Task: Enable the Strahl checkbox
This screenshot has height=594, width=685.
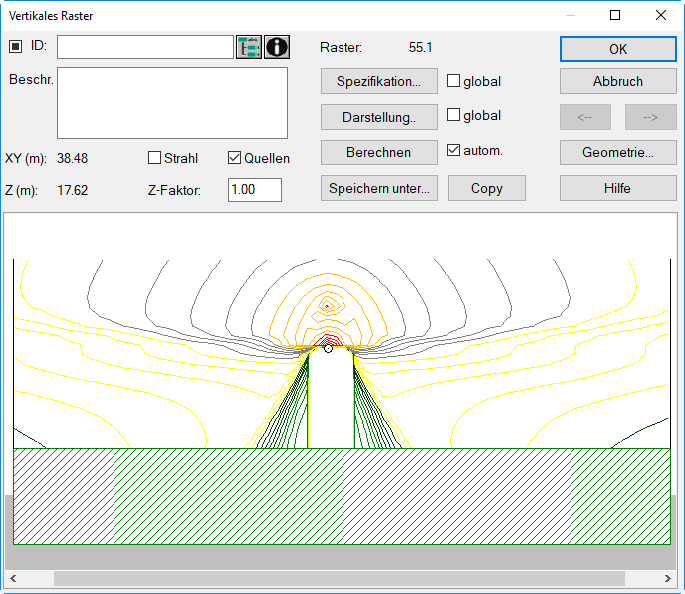Action: pyautogui.click(x=154, y=158)
